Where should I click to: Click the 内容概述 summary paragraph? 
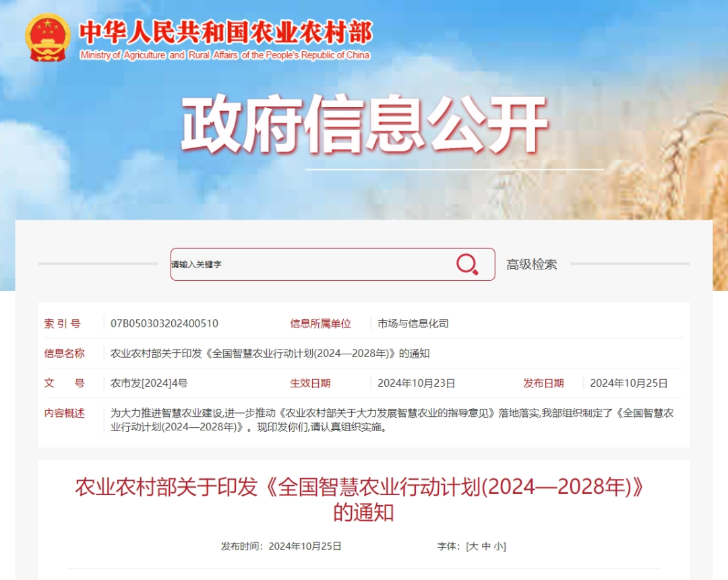coord(391,420)
